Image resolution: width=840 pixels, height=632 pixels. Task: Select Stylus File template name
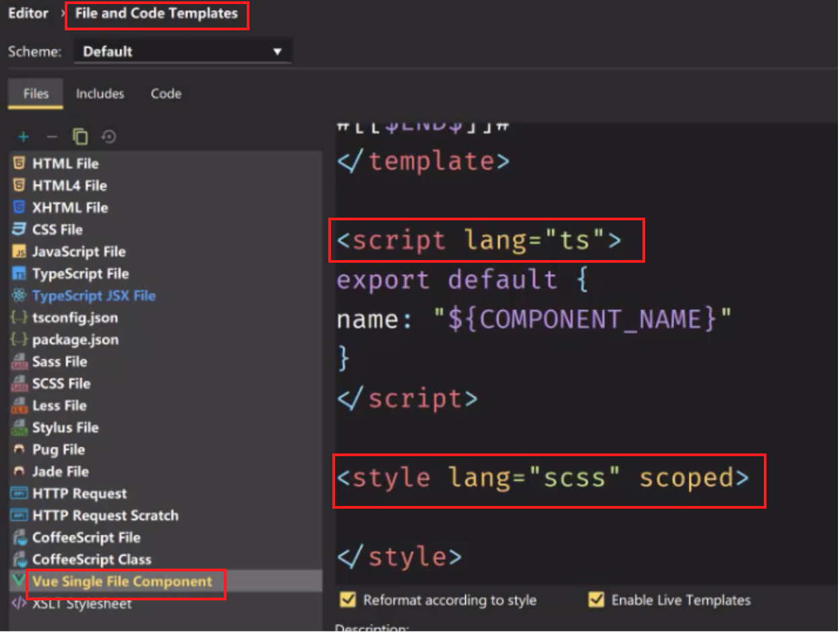[65, 428]
